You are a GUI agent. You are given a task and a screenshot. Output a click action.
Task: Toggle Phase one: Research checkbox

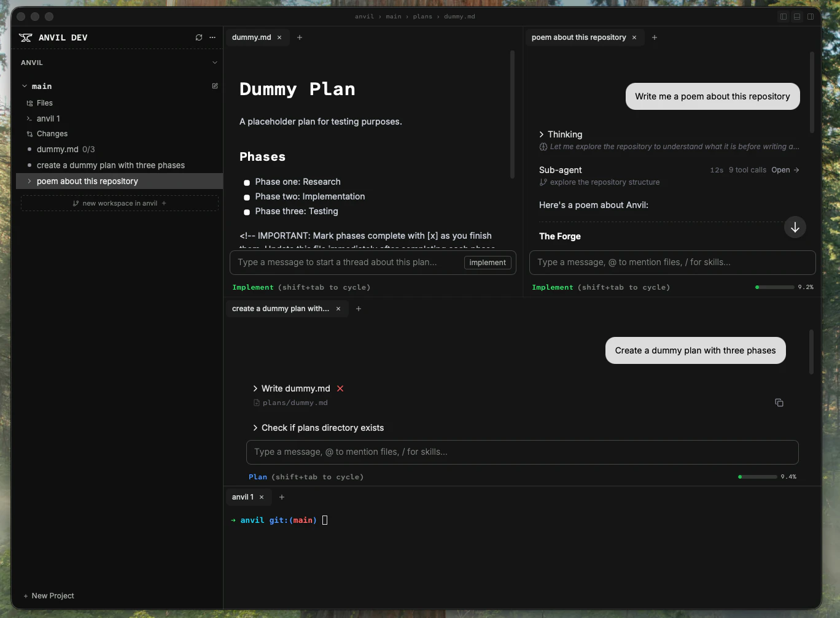[x=247, y=182]
